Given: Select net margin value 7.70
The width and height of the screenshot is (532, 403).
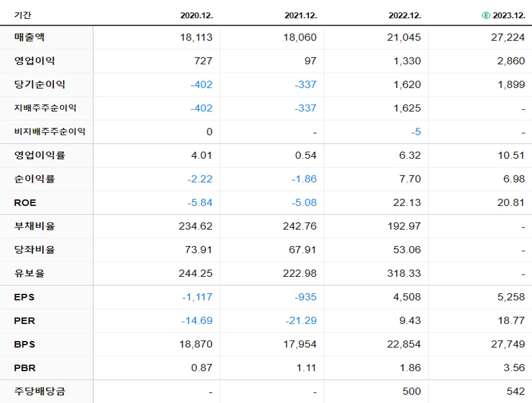Looking at the screenshot, I should (410, 179).
